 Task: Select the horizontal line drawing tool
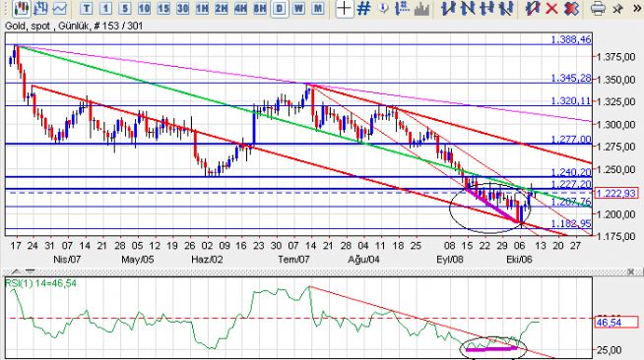tap(486, 9)
